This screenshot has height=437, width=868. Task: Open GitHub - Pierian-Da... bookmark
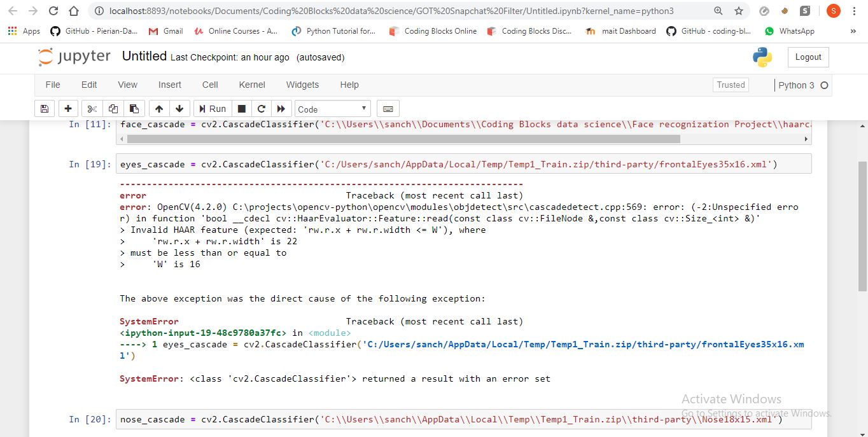point(94,31)
